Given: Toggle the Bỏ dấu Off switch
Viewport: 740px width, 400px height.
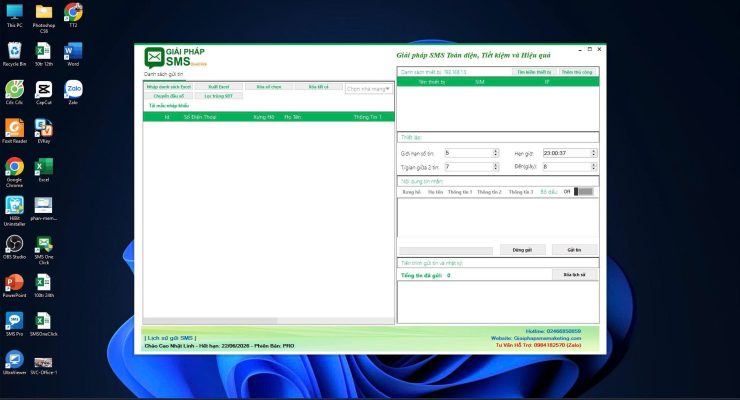Looking at the screenshot, I should coord(584,191).
